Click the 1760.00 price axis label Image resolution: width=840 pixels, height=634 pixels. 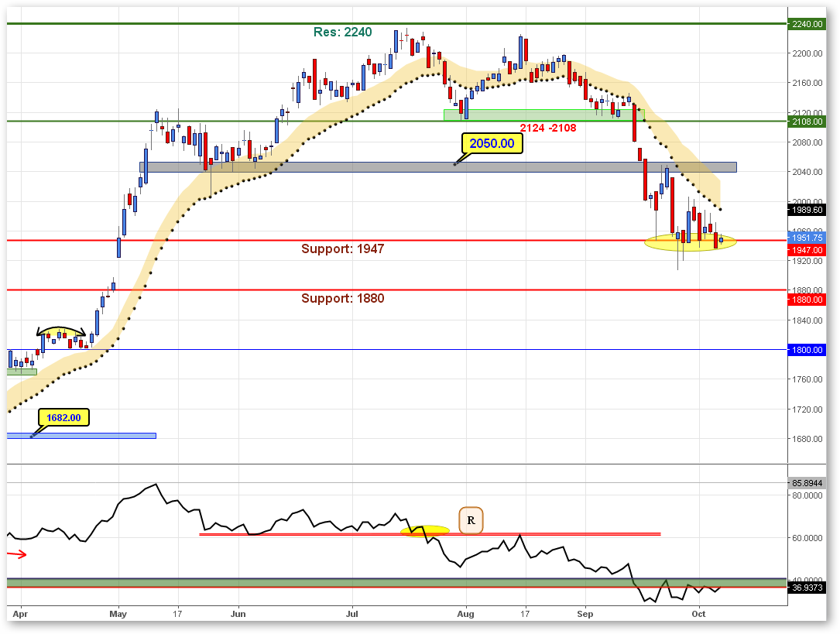tap(807, 379)
